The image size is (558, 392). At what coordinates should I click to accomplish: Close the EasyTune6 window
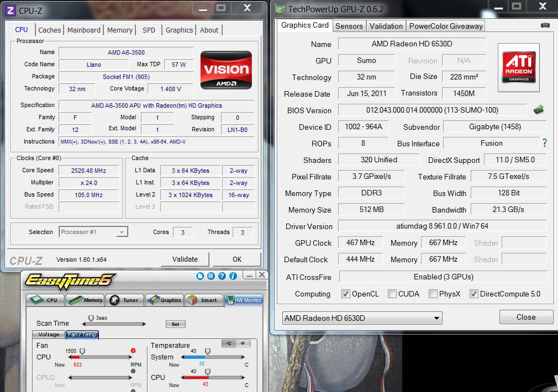point(262,275)
